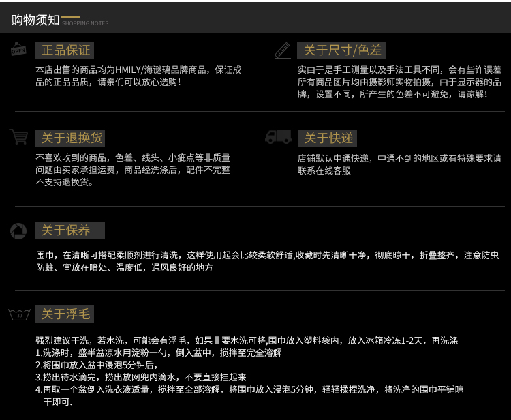Click the OPEN sign icon beside 正品保证

pos(18,50)
